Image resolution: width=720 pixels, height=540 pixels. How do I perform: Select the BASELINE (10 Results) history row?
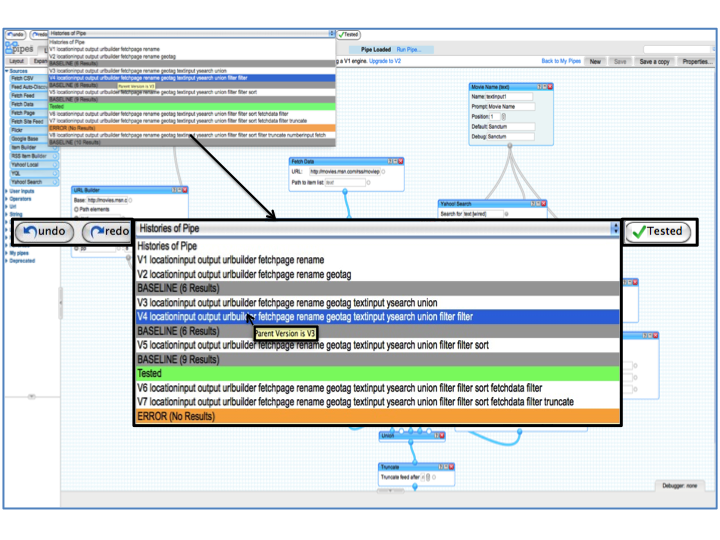[192, 142]
